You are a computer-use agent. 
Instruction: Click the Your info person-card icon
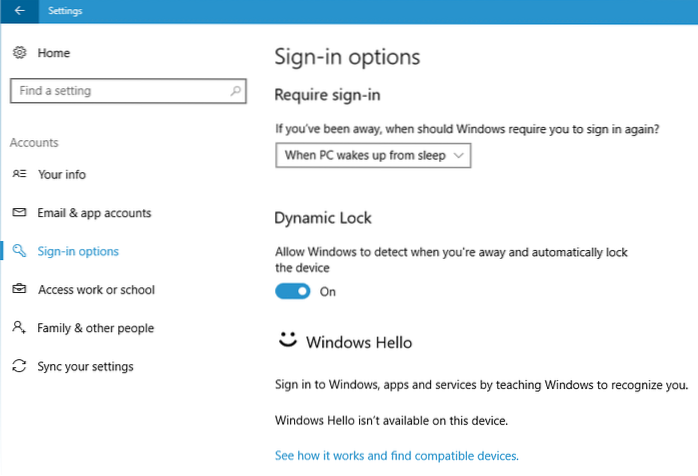(19, 174)
